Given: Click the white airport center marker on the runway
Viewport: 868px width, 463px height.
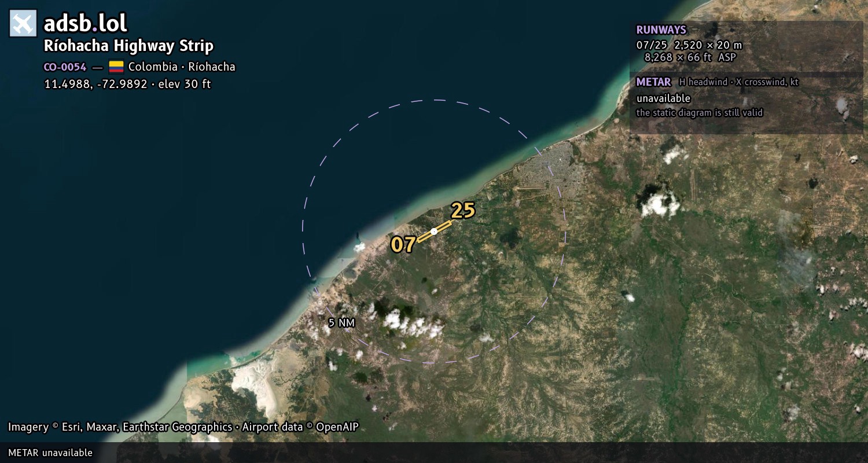Looking at the screenshot, I should coord(434,231).
